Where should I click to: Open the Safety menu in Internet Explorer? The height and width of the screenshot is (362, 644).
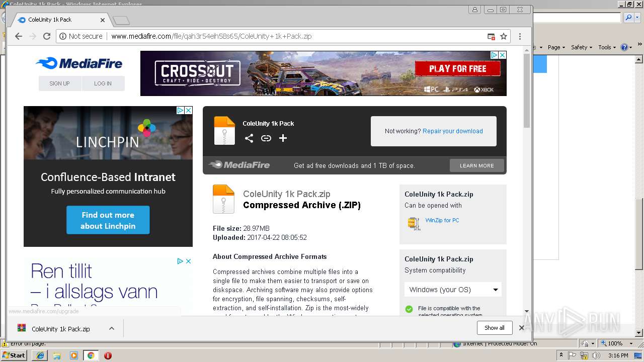[582, 47]
